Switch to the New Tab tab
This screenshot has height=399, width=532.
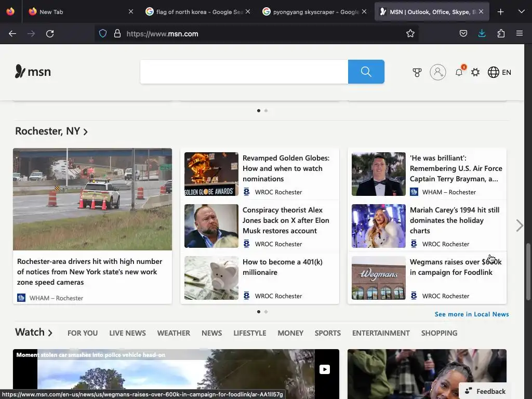coord(81,12)
